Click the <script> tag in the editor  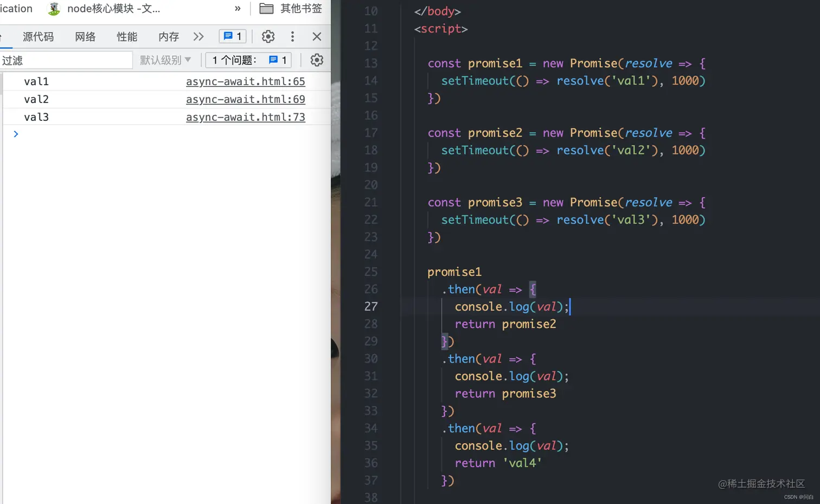click(x=441, y=29)
